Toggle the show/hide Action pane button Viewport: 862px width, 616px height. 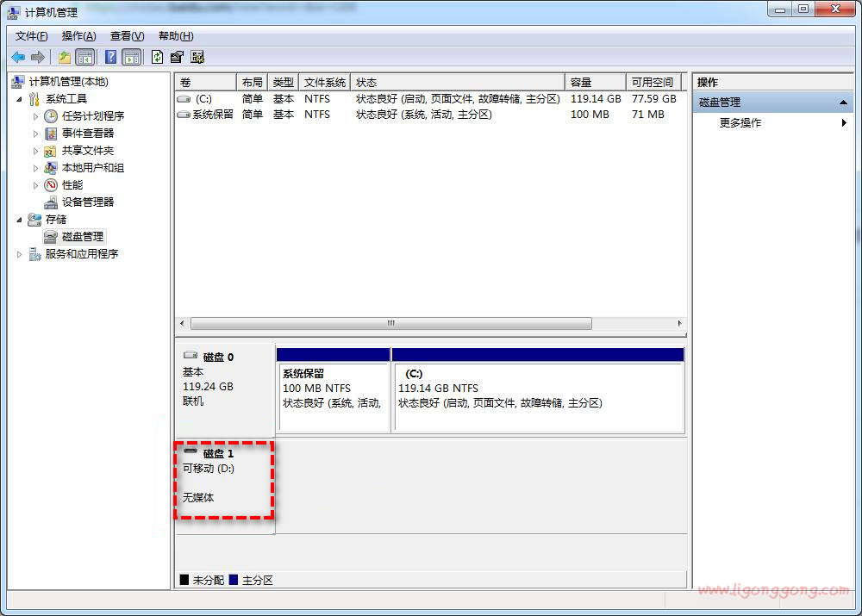[x=131, y=57]
